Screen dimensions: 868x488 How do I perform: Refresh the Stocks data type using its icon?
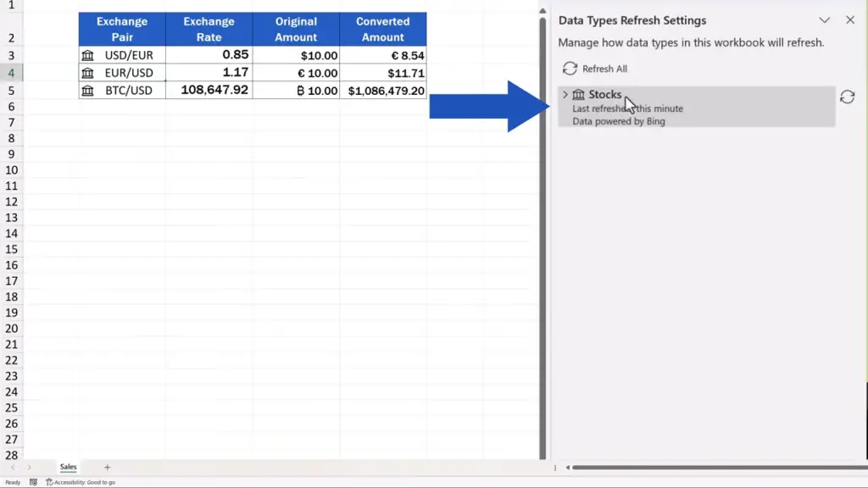click(847, 97)
